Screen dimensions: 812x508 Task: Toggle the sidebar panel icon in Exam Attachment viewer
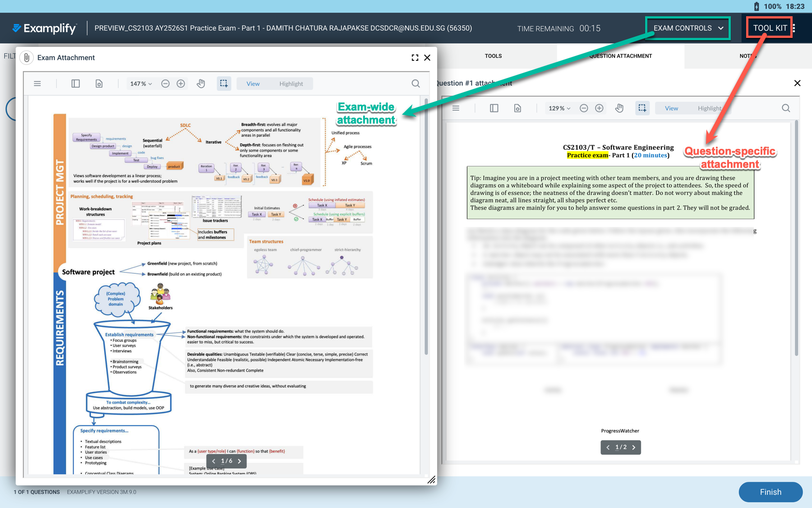tap(75, 83)
